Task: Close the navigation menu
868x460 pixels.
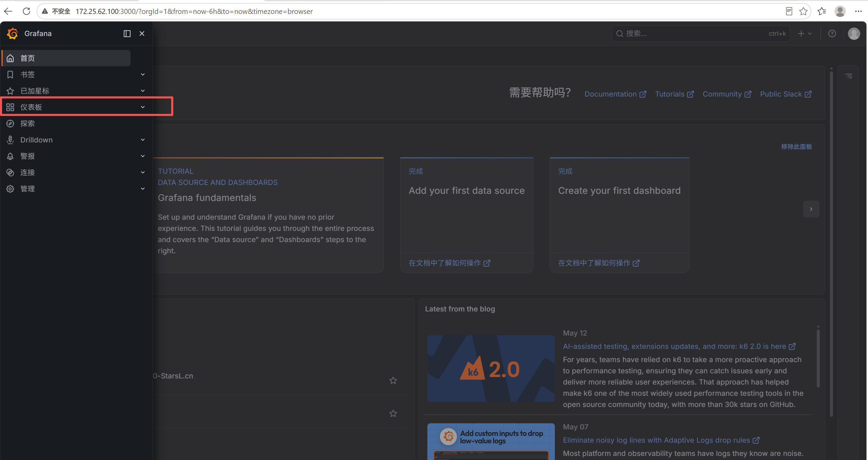Action: pyautogui.click(x=142, y=33)
